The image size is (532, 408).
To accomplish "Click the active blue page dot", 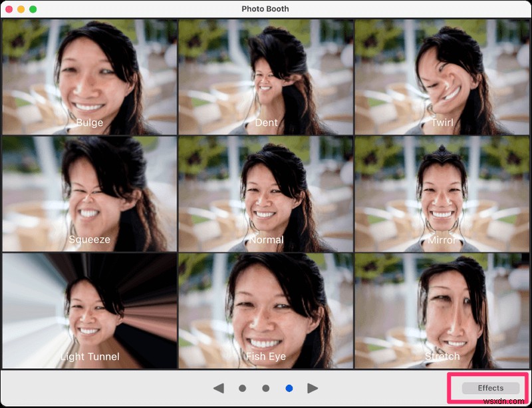I will pyautogui.click(x=289, y=387).
